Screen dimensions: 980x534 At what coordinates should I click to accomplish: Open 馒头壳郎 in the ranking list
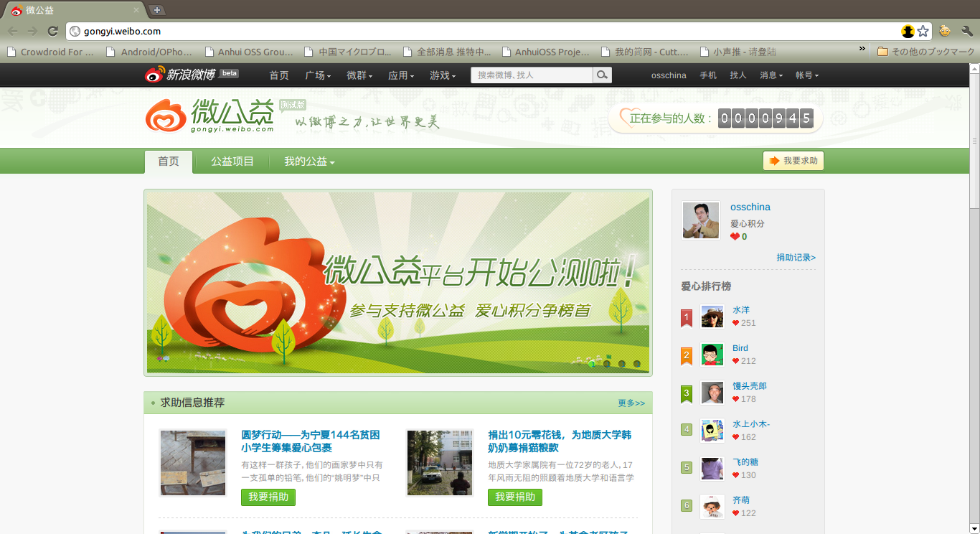750,386
